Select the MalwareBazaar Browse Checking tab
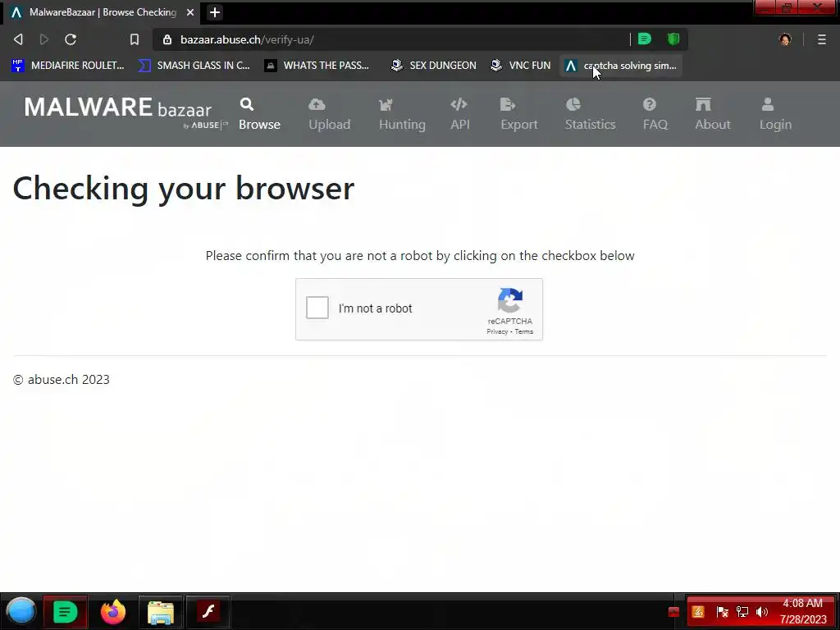840x630 pixels. 101,11
